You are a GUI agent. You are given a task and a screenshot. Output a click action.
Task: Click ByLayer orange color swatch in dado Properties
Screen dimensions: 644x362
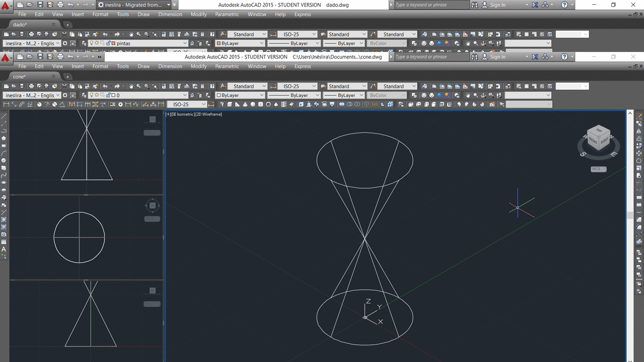pyautogui.click(x=218, y=43)
